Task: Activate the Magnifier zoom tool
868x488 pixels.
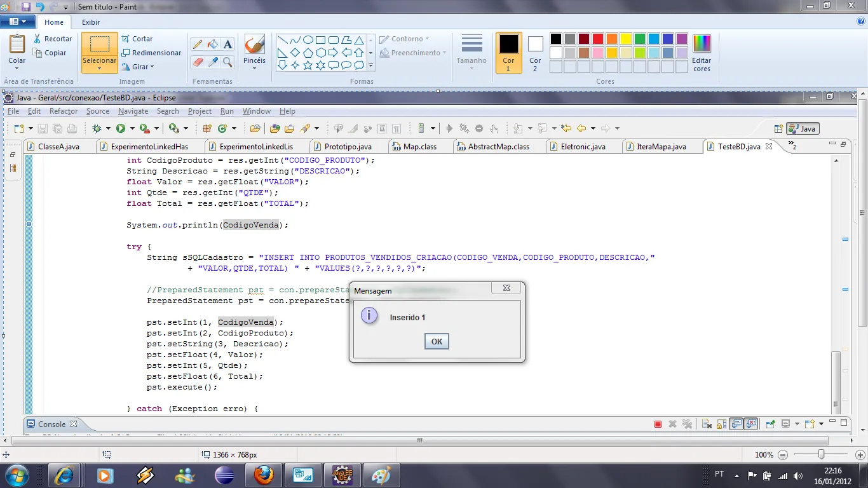Action: point(227,62)
